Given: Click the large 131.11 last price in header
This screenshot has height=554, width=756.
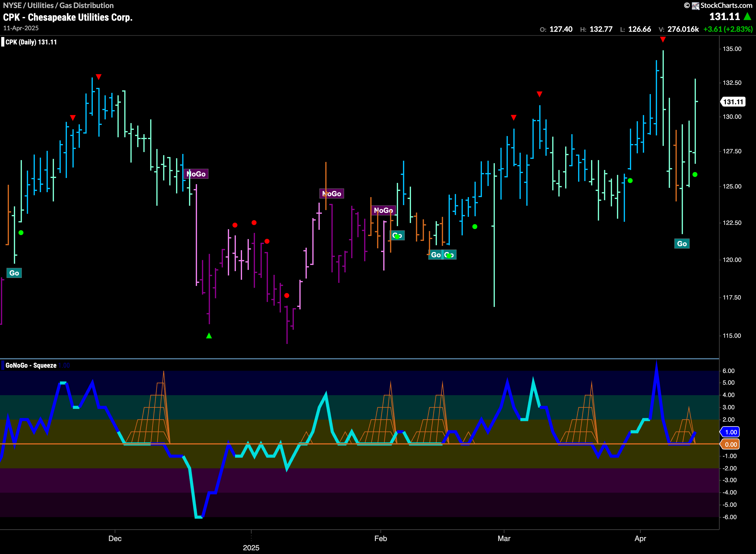Looking at the screenshot, I should pos(724,16).
